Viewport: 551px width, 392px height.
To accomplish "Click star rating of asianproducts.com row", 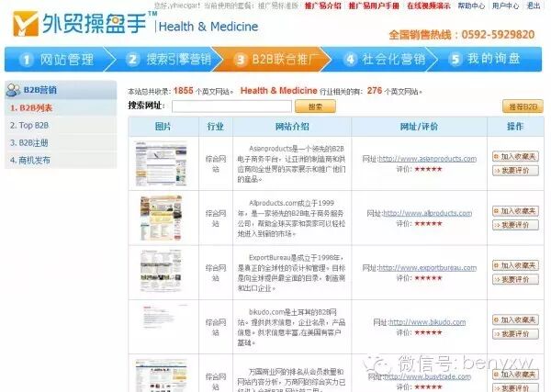I will [428, 169].
